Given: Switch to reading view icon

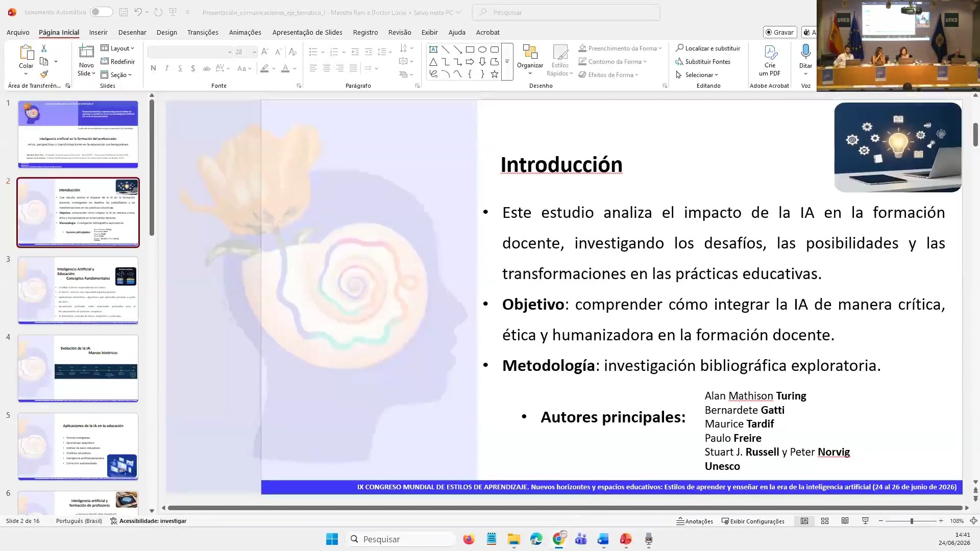Looking at the screenshot, I should pyautogui.click(x=845, y=521).
